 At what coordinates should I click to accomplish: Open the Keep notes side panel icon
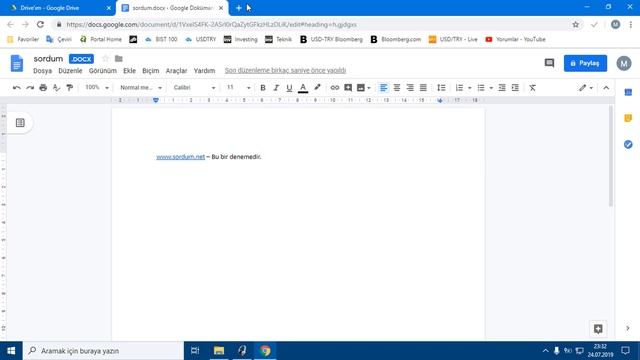point(628,118)
